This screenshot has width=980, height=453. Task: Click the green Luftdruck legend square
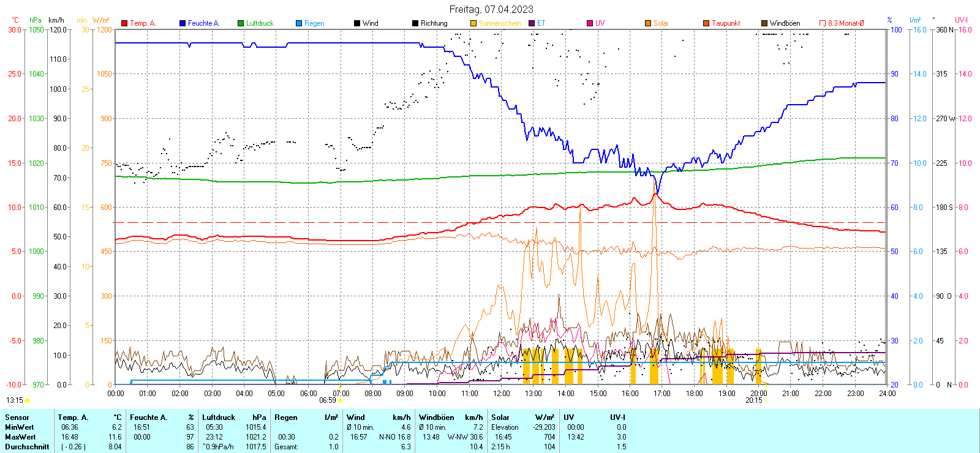tap(241, 23)
